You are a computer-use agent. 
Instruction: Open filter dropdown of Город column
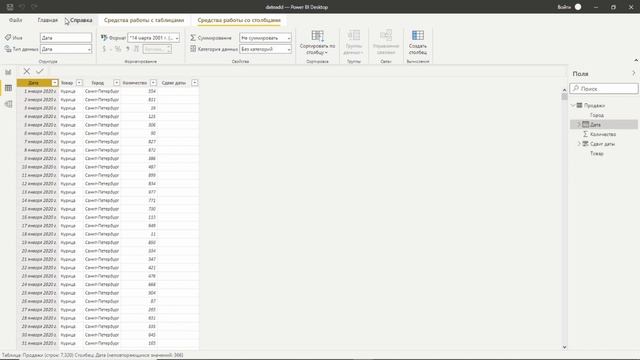point(116,83)
